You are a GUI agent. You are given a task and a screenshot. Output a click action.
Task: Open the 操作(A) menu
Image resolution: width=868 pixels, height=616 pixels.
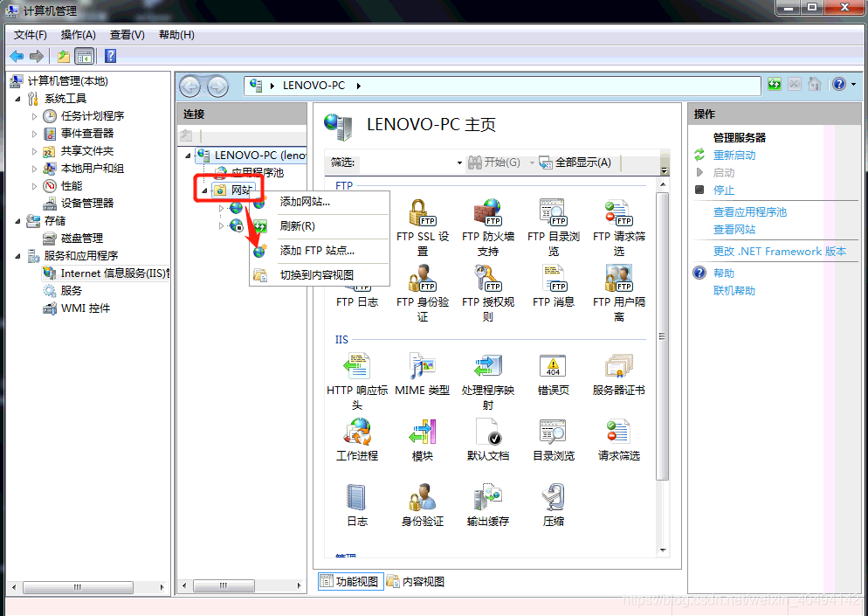pos(78,35)
